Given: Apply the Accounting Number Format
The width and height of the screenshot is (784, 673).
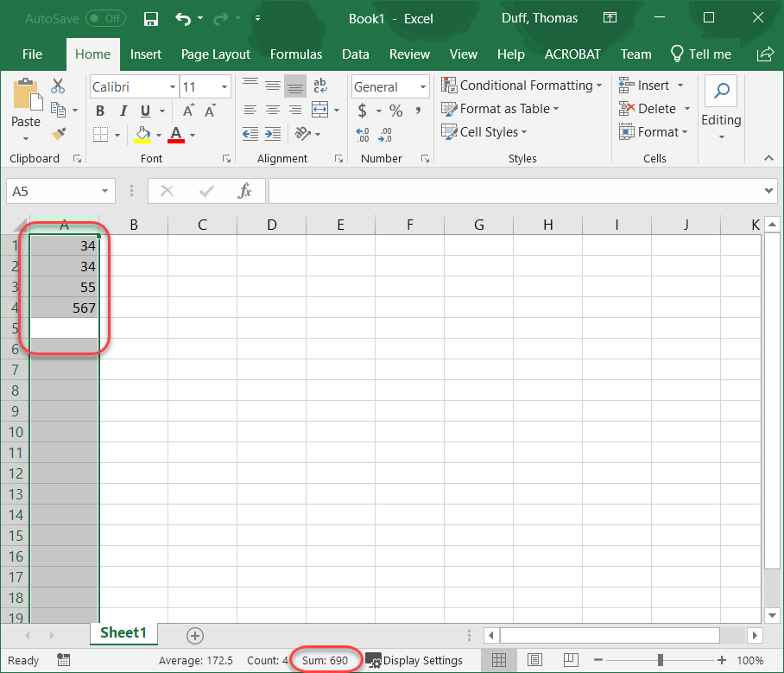Looking at the screenshot, I should 363,111.
